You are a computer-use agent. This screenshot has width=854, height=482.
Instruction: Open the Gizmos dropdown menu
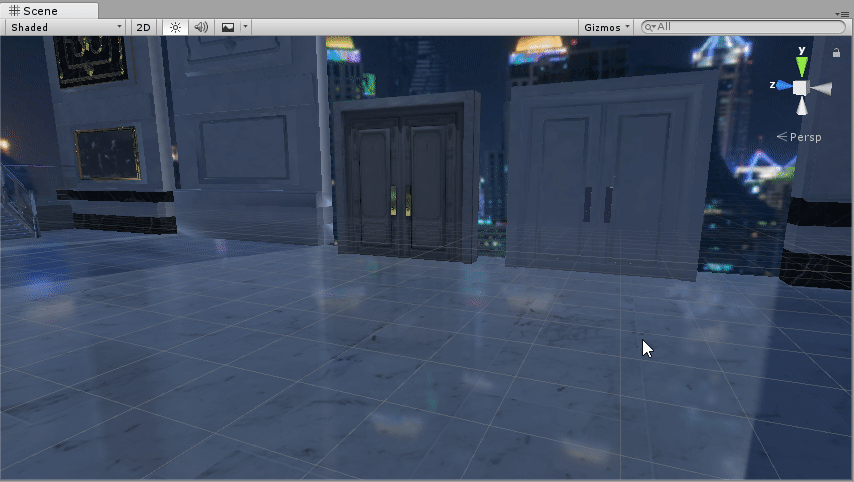606,27
